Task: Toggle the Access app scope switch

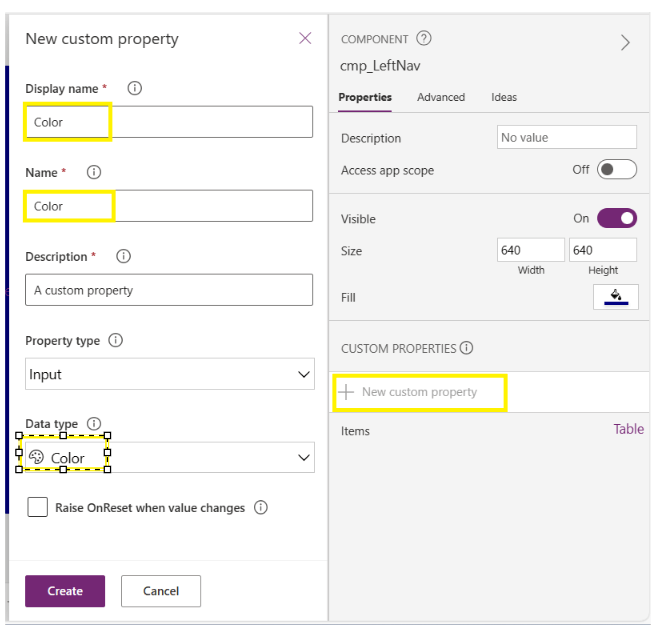Action: (x=617, y=170)
